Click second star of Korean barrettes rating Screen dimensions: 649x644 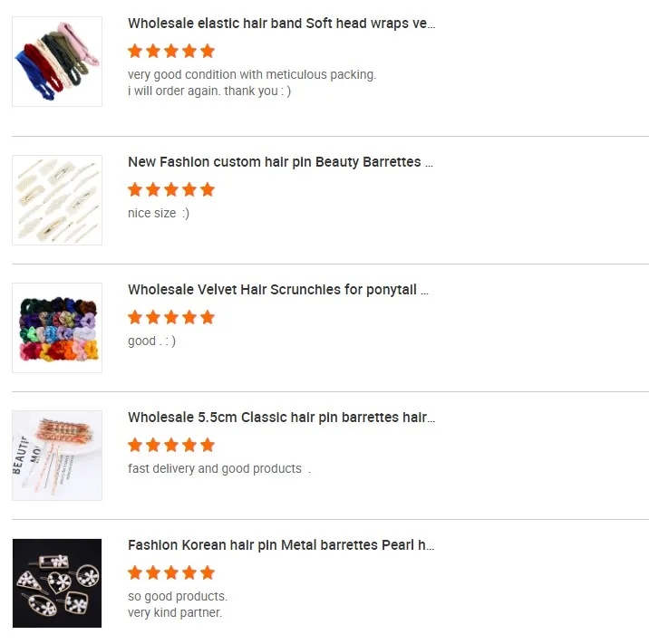[153, 572]
